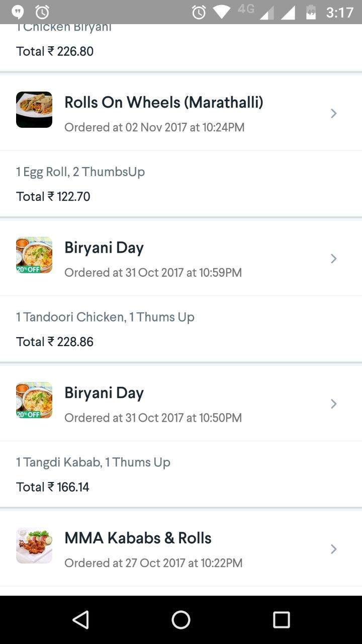Open Rolls On Wheels restaurant thumbnail
The height and width of the screenshot is (644, 362).
tap(34, 110)
